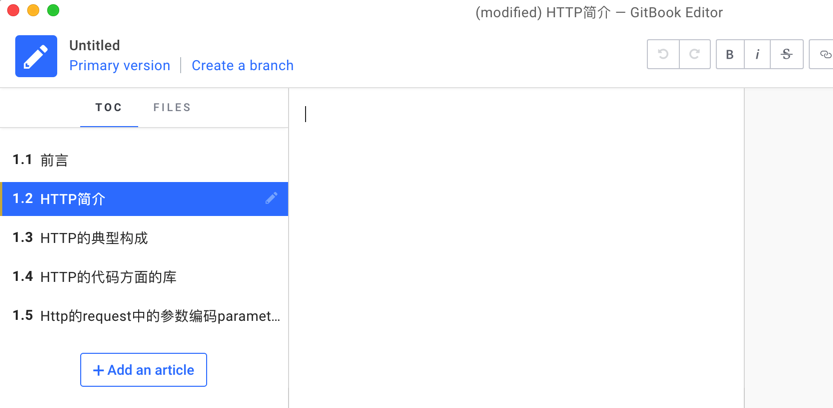Click the GitBook pencil logo icon
The image size is (833, 408).
click(x=36, y=56)
